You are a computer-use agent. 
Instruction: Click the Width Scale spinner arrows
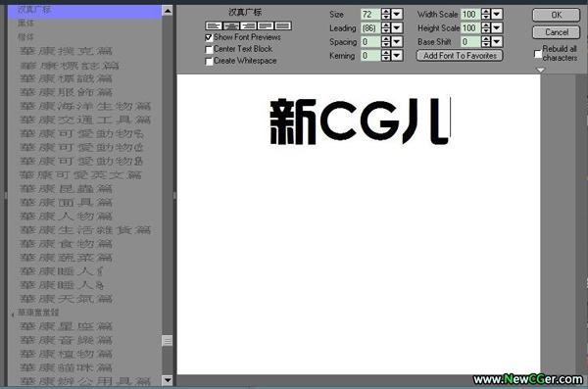pos(486,15)
